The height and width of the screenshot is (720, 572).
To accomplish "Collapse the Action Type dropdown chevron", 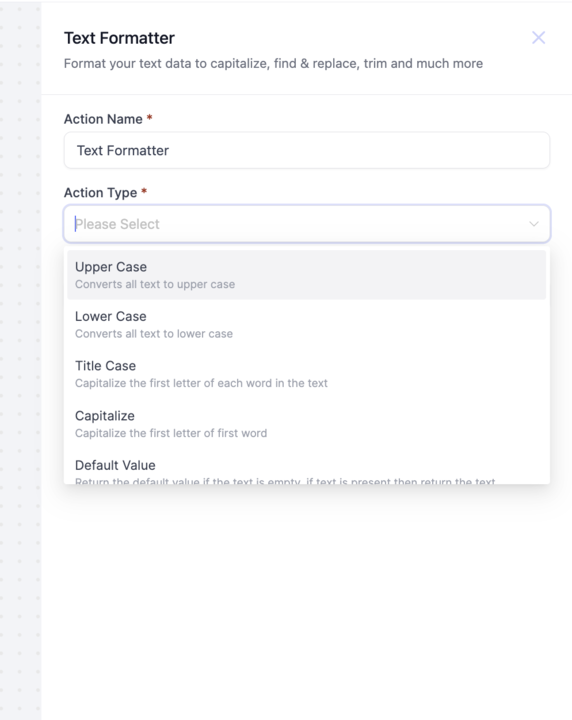I will (533, 224).
